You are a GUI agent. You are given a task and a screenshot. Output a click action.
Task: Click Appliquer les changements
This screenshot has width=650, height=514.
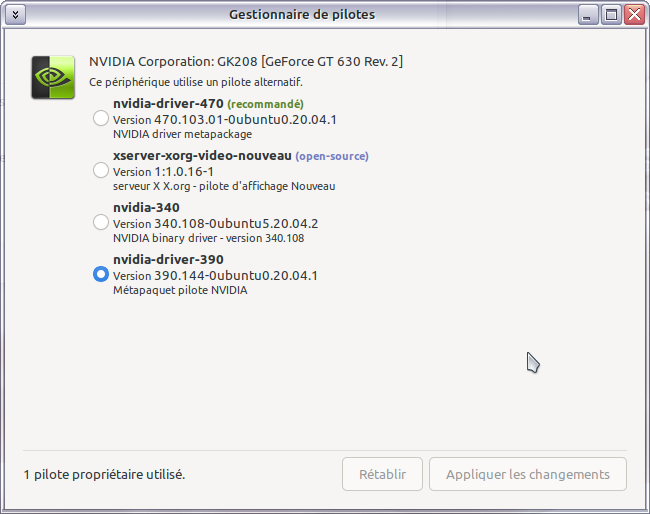tap(527, 474)
